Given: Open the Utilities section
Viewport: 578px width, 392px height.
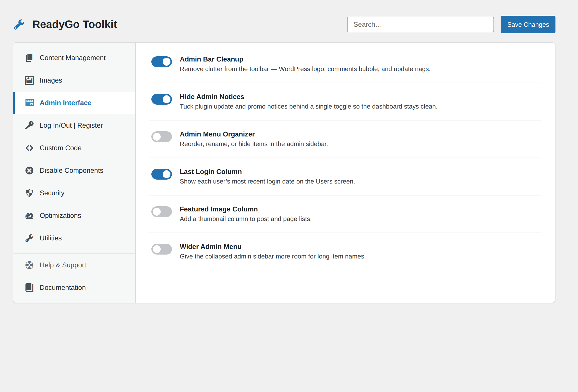Looking at the screenshot, I should [74, 238].
